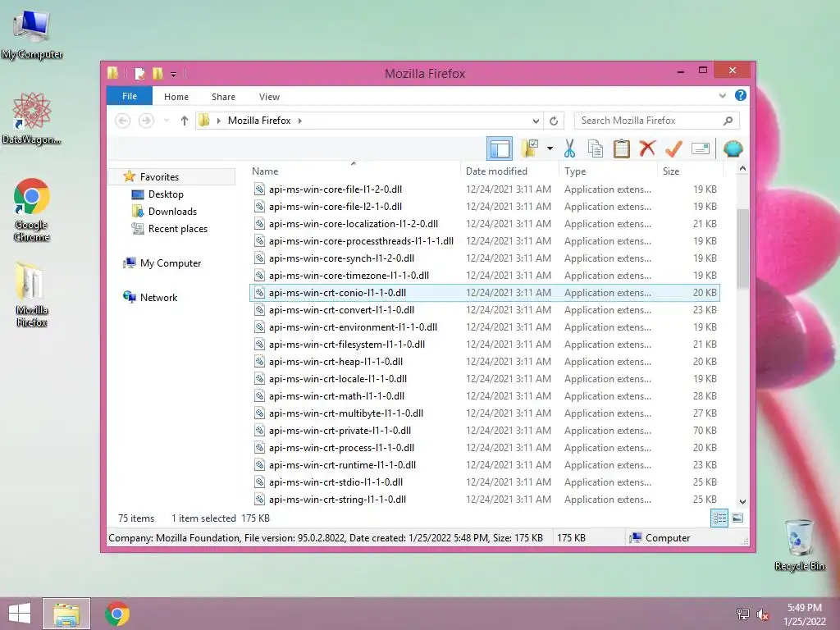Open the address bar history dropdown
The height and width of the screenshot is (630, 840).
click(535, 121)
